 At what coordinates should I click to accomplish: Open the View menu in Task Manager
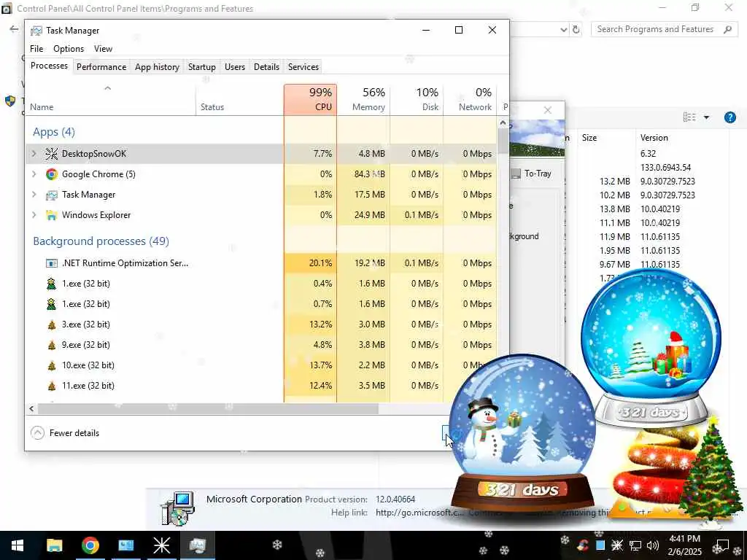pyautogui.click(x=103, y=49)
